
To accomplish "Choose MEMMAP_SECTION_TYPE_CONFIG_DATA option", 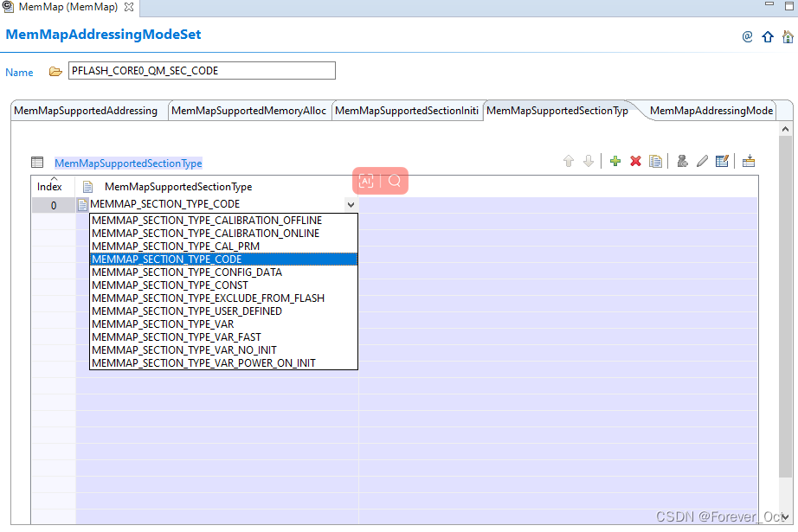I will pos(223,272).
